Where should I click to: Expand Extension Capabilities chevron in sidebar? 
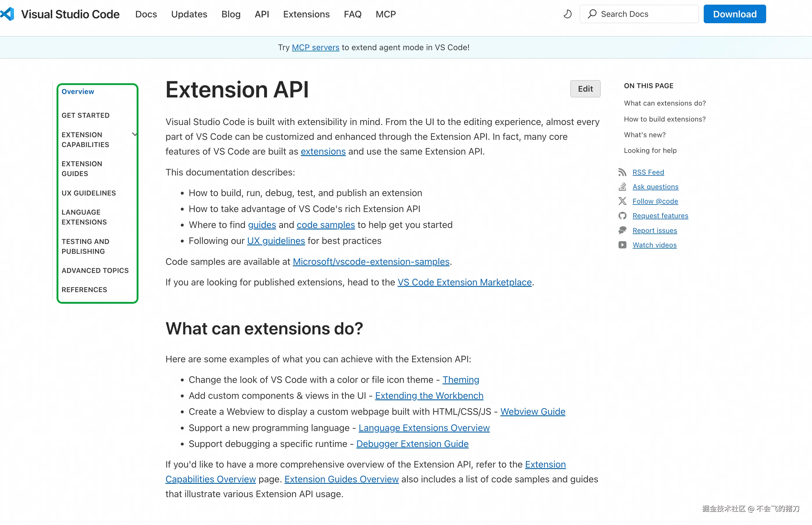134,134
